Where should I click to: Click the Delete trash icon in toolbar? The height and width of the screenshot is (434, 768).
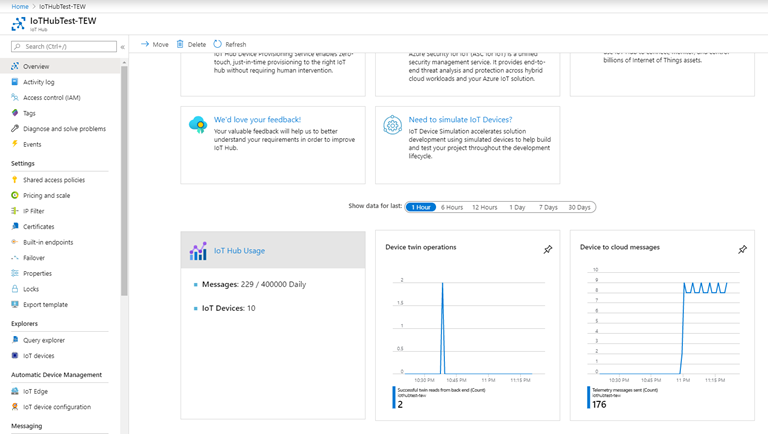coord(180,44)
